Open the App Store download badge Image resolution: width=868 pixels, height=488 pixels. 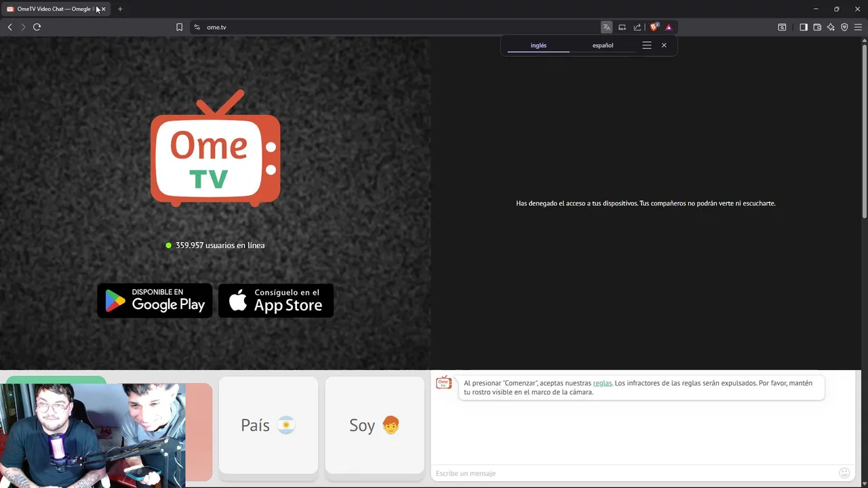click(x=276, y=300)
